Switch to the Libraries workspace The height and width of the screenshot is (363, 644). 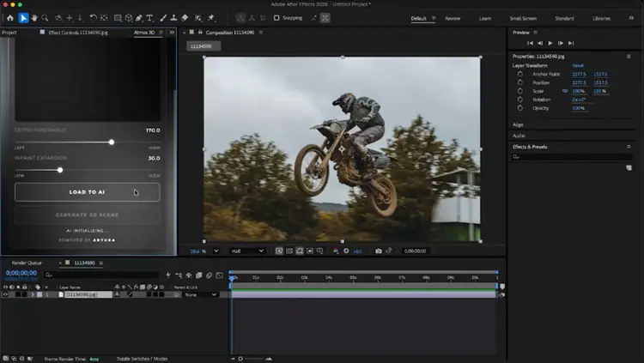601,19
